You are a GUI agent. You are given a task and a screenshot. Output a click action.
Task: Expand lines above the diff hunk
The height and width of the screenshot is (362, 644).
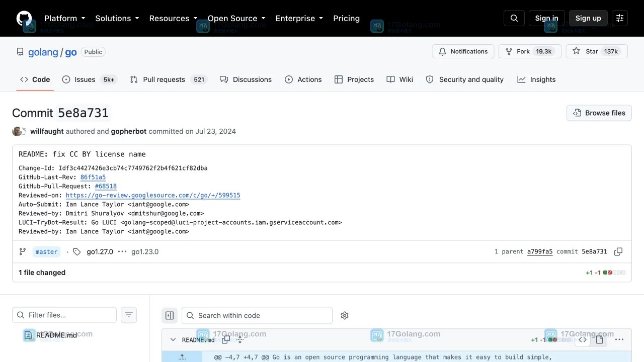[x=182, y=357]
